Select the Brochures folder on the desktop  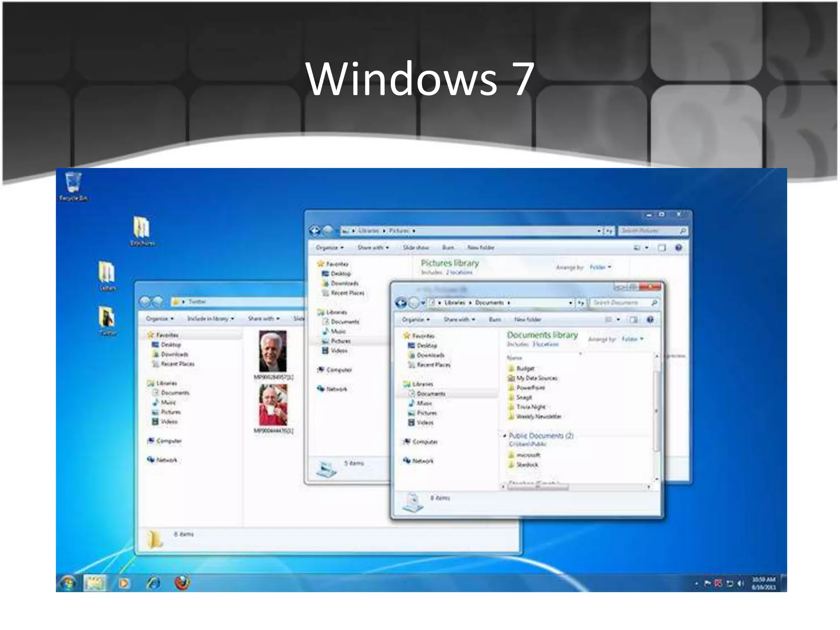(x=142, y=231)
